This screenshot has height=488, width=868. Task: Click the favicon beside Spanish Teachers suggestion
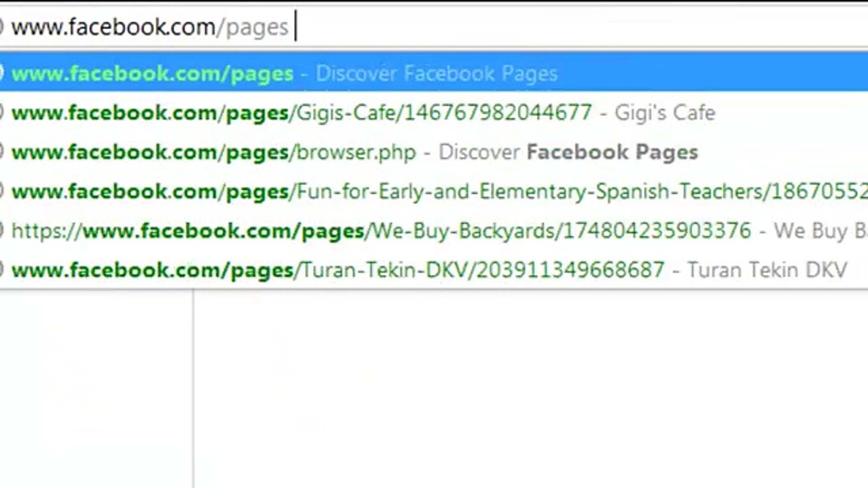click(2, 191)
